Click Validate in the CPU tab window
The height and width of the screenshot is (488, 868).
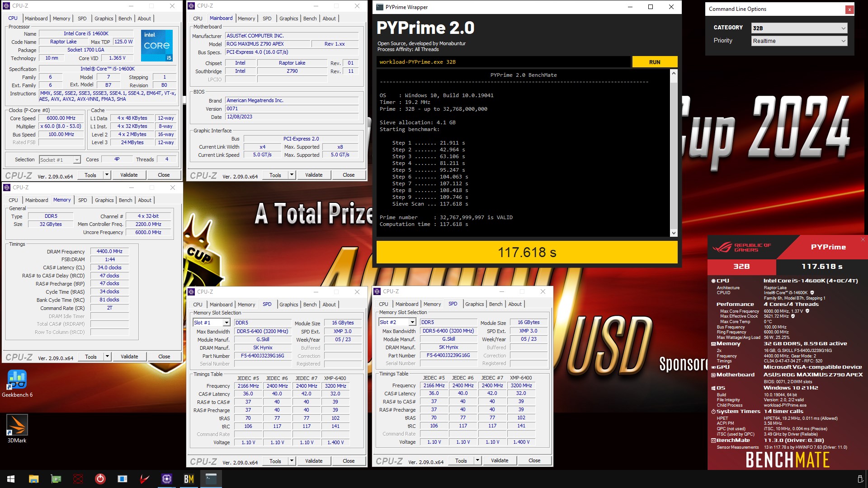coord(129,175)
